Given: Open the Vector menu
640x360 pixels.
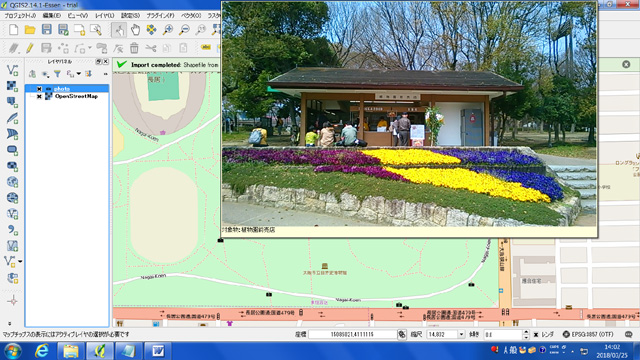Looking at the screenshot, I should (x=191, y=16).
